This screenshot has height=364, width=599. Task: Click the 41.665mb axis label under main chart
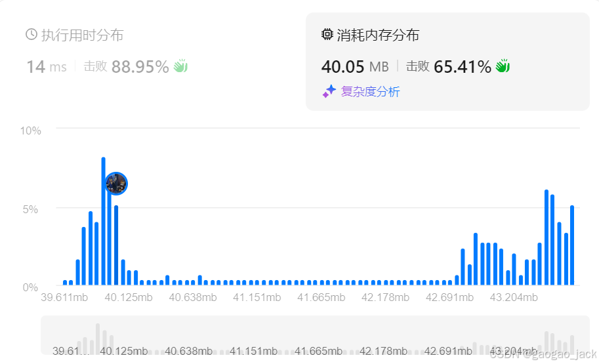(x=321, y=298)
